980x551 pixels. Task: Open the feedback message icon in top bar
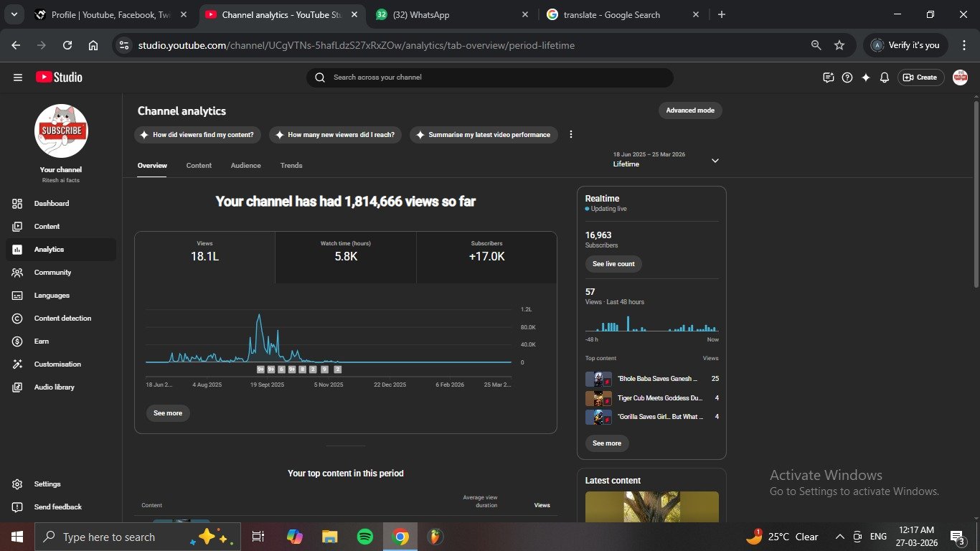829,77
